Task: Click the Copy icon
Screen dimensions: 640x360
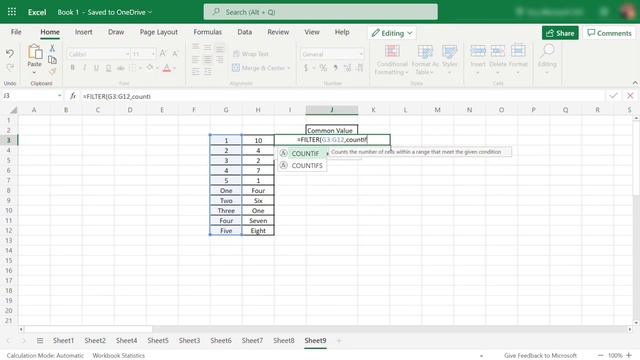Action: point(52,60)
